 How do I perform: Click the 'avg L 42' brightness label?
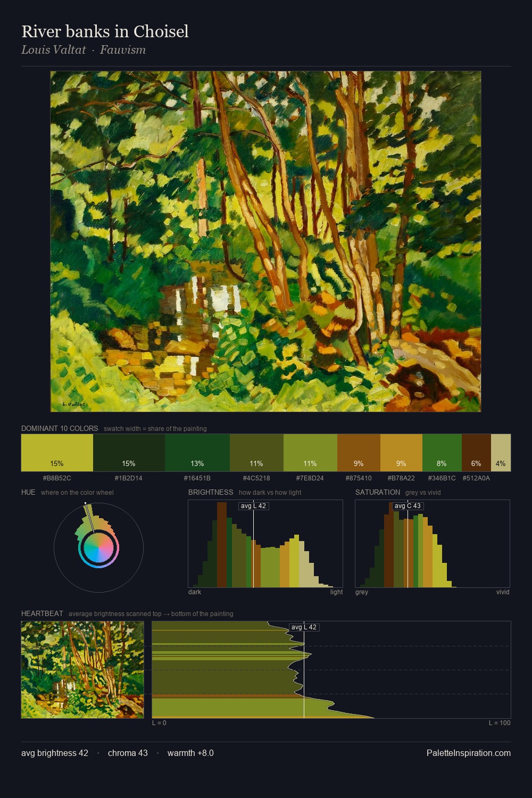pyautogui.click(x=253, y=506)
